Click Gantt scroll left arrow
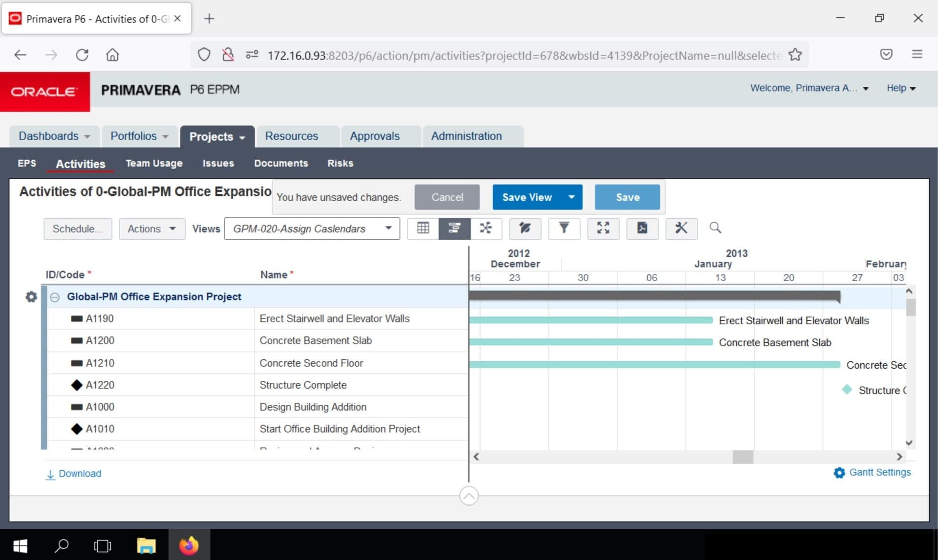The width and height of the screenshot is (938, 560). (476, 457)
